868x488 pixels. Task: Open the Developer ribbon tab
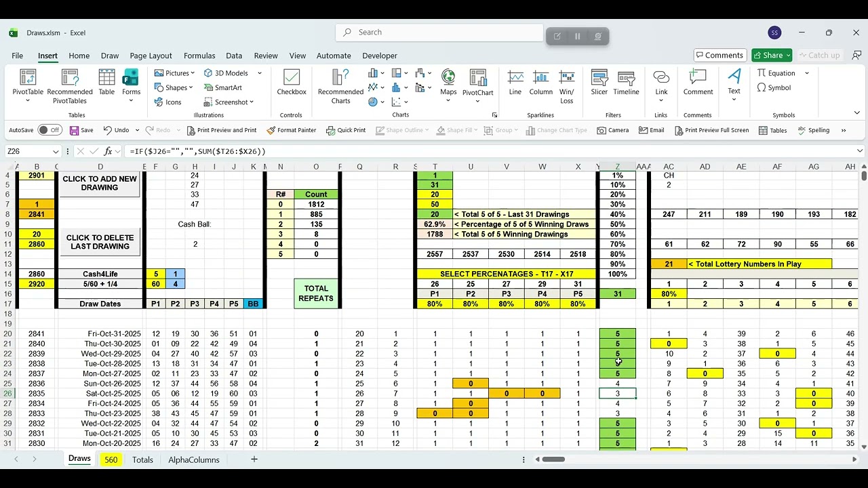[380, 56]
